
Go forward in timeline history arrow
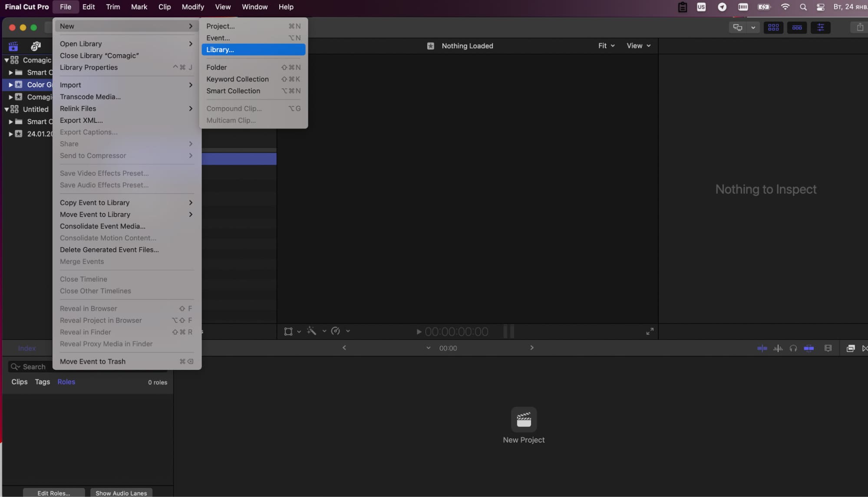tap(531, 348)
